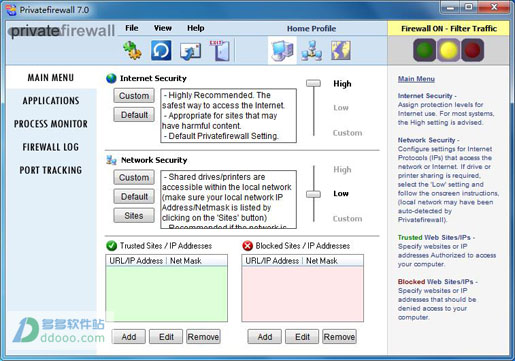Remove a trusted site entry
The image size is (515, 361).
(203, 337)
